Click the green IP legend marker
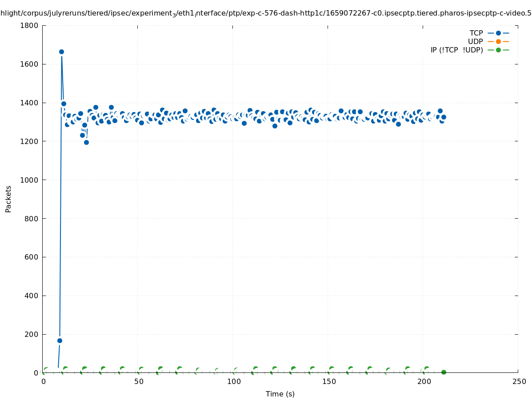The image size is (532, 400). click(498, 50)
